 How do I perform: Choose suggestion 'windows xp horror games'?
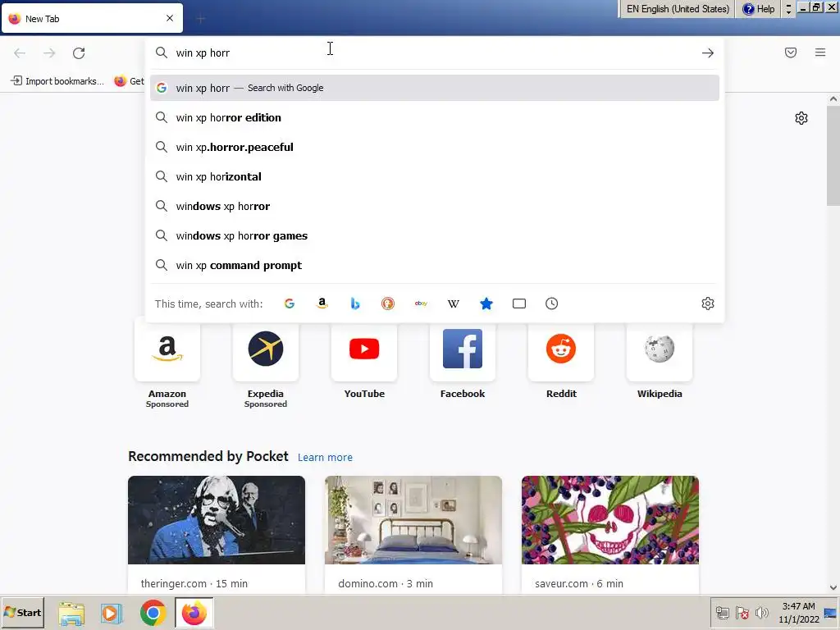pos(435,235)
